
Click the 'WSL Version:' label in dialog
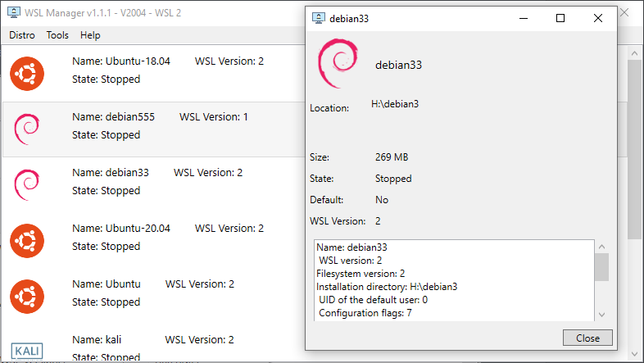pyautogui.click(x=338, y=221)
